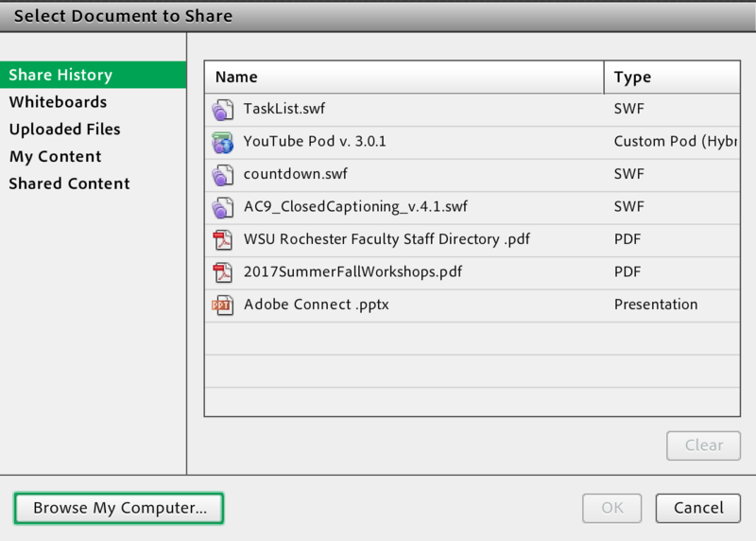This screenshot has height=541, width=756.
Task: Show Shared Content documents
Action: pyautogui.click(x=69, y=183)
